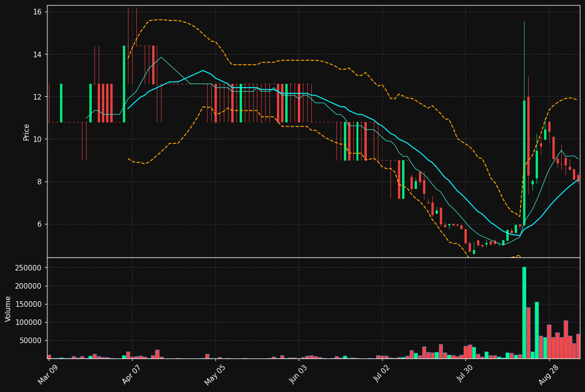Click the Price axis title

pyautogui.click(x=27, y=132)
